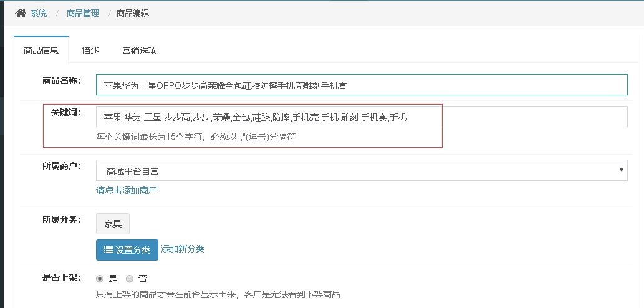
Task: Click the 家具 category button
Action: [113, 224]
